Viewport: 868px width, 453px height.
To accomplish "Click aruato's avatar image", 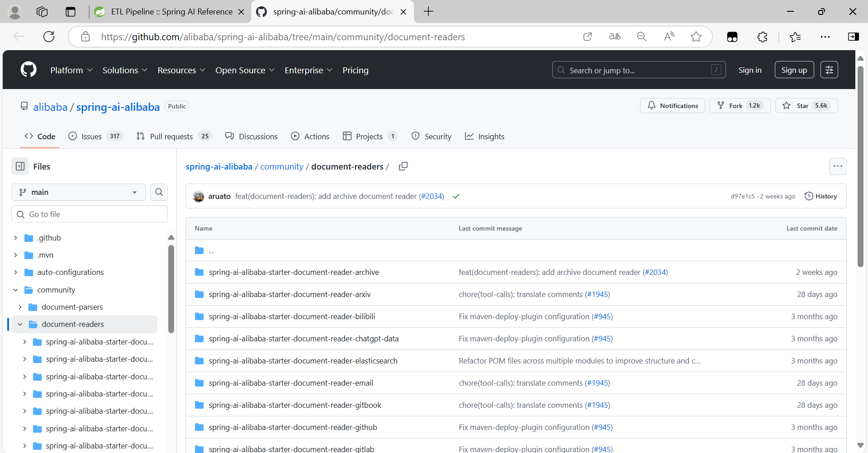I will point(199,196).
